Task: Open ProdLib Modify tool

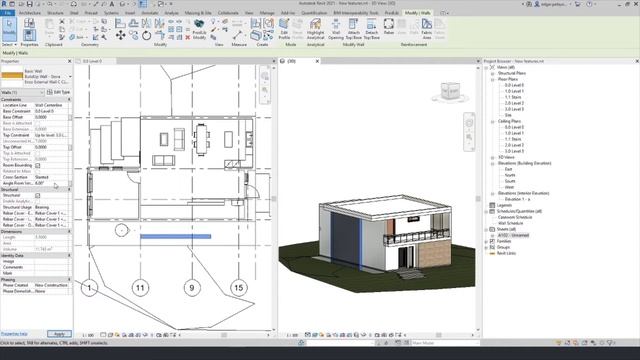Action: [199, 29]
